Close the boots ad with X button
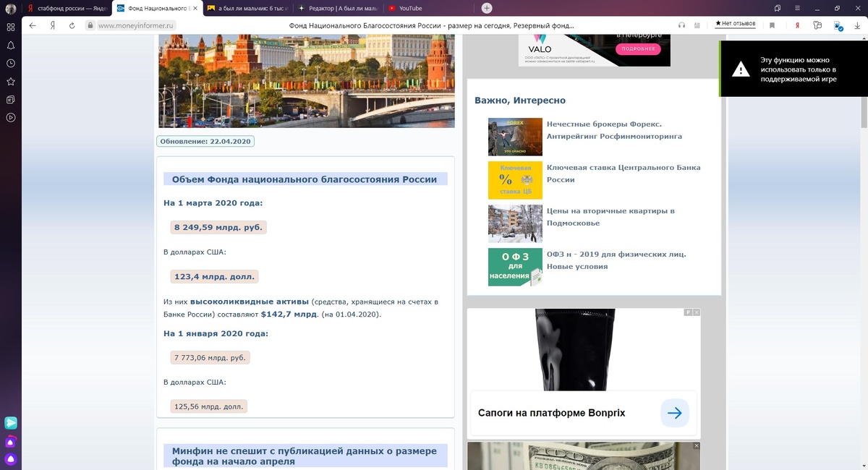The height and width of the screenshot is (470, 868). (696, 312)
